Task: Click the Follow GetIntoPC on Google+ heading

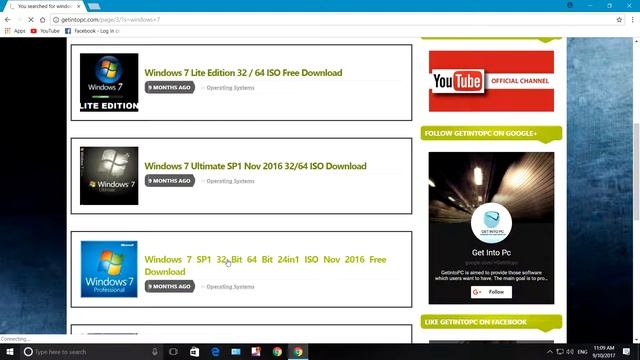Action: click(x=491, y=133)
